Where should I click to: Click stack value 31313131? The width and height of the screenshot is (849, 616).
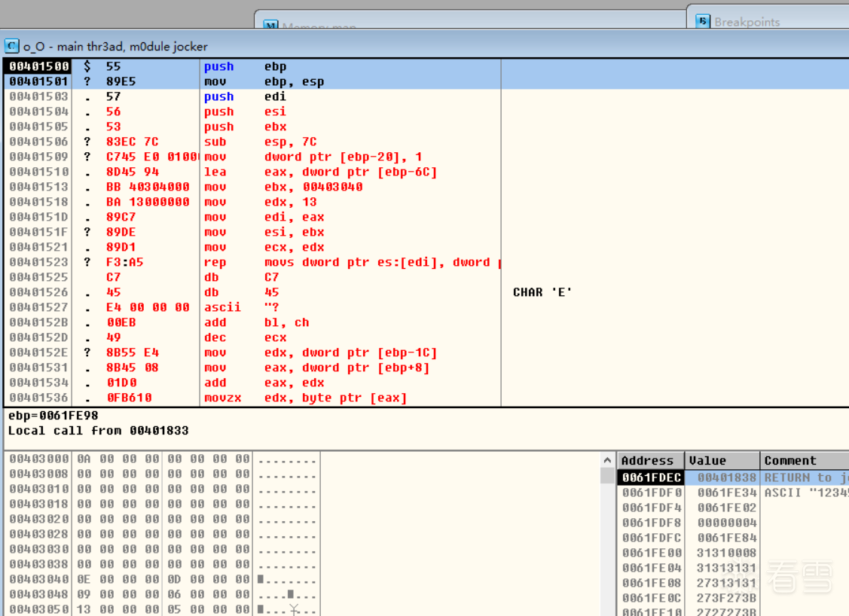[726, 568]
